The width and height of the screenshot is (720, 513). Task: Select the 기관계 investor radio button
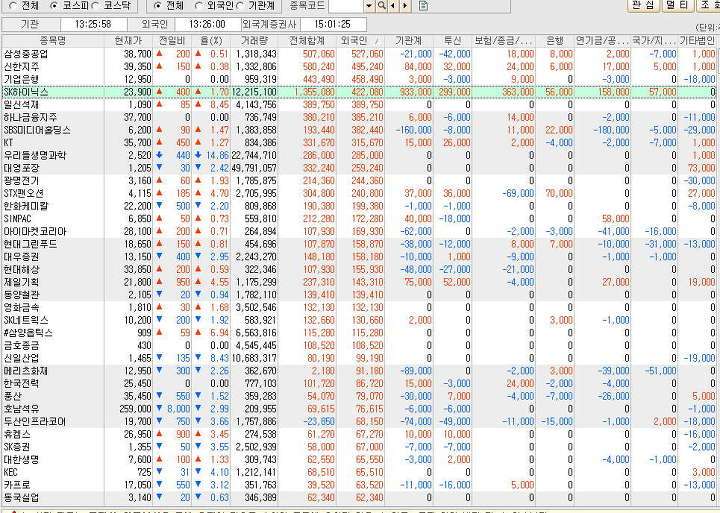coord(240,6)
